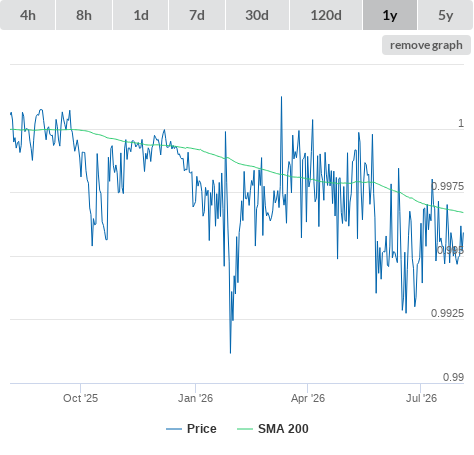
Task: Switch chart to 5y range
Action: coord(445,15)
